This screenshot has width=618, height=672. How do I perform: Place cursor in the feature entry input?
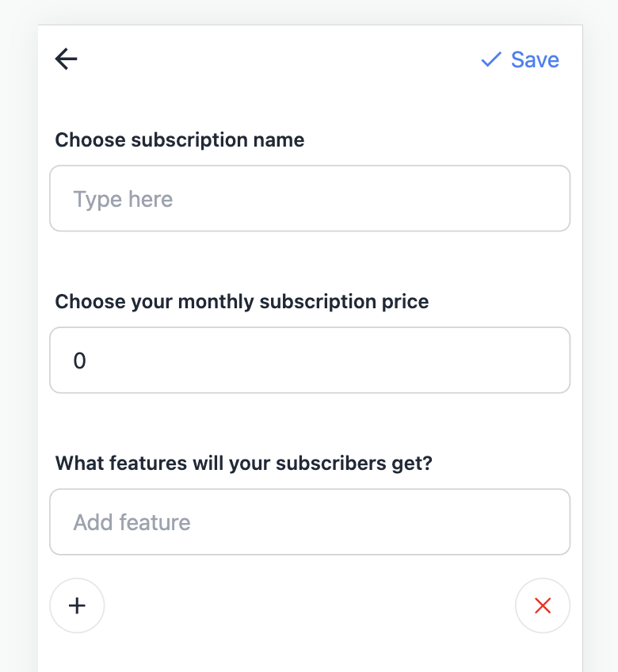point(310,521)
